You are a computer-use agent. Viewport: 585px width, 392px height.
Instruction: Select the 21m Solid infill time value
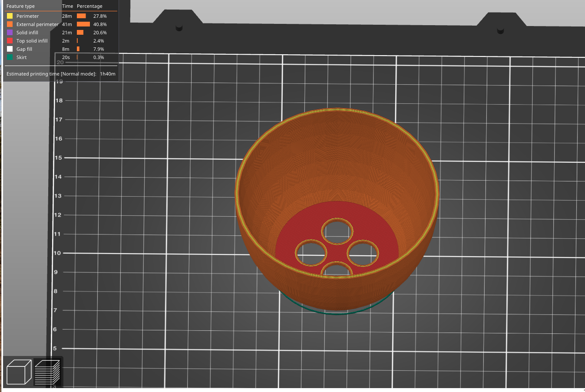67,33
